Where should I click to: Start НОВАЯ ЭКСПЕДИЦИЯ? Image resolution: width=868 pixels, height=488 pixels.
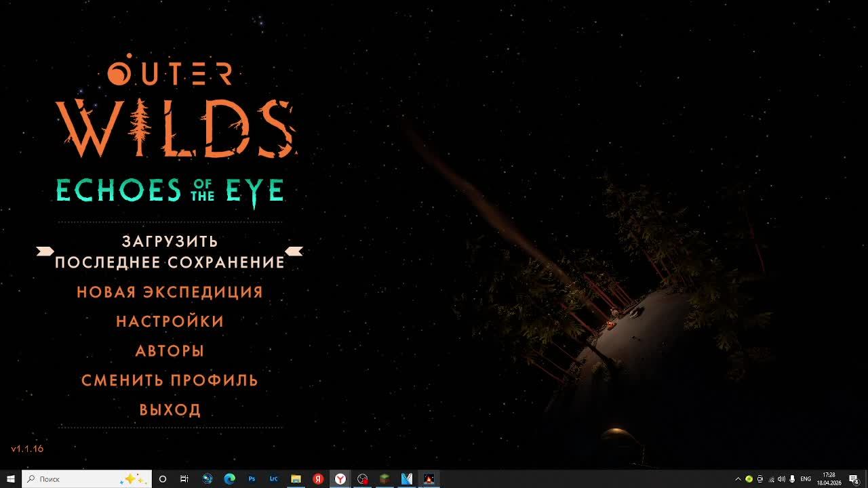[x=170, y=292]
